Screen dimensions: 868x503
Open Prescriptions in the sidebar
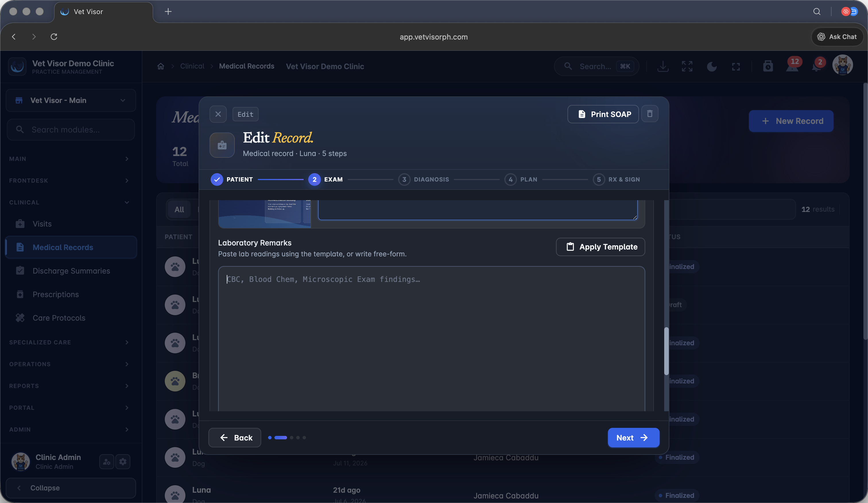(x=71, y=295)
